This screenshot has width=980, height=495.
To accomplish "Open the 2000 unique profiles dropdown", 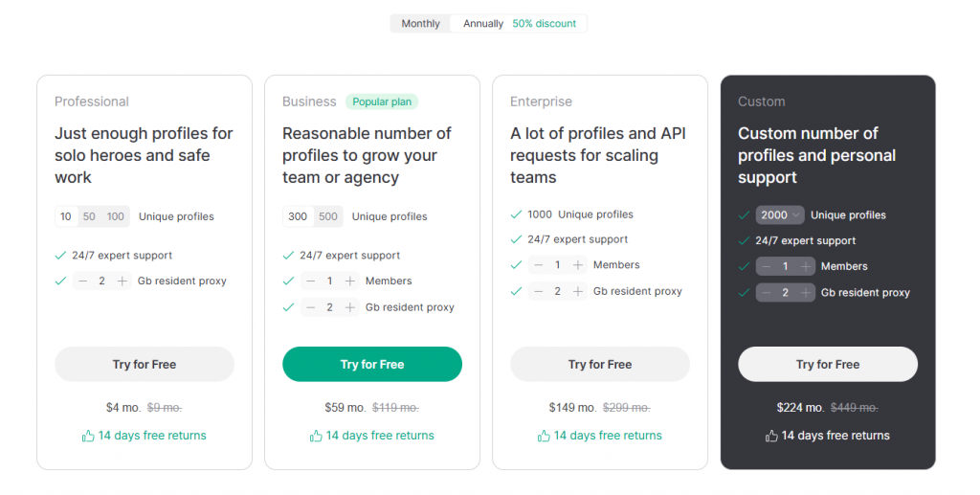I will (780, 215).
